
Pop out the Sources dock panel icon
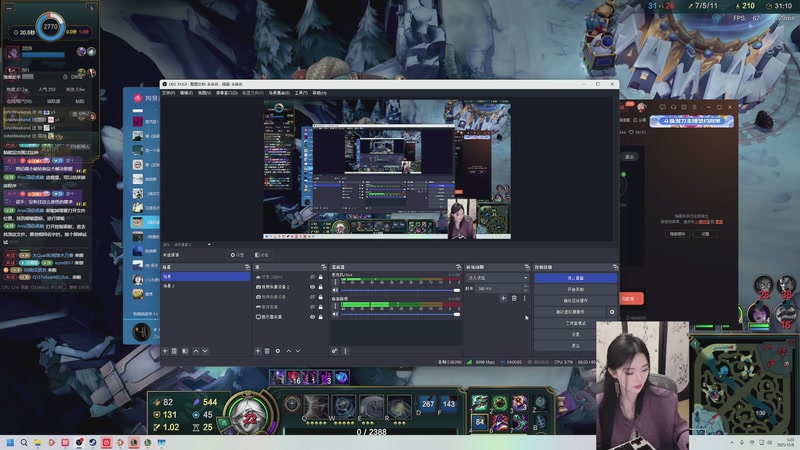[323, 267]
